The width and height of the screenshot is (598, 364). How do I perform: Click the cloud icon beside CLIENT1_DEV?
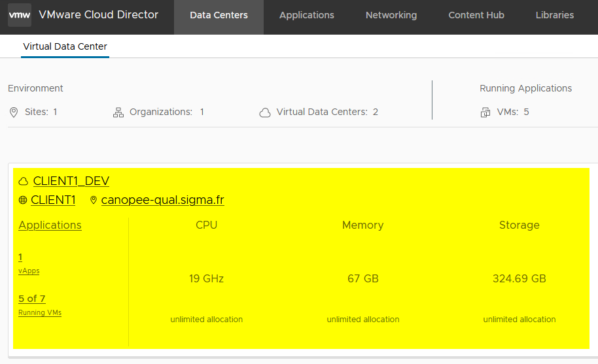(24, 181)
